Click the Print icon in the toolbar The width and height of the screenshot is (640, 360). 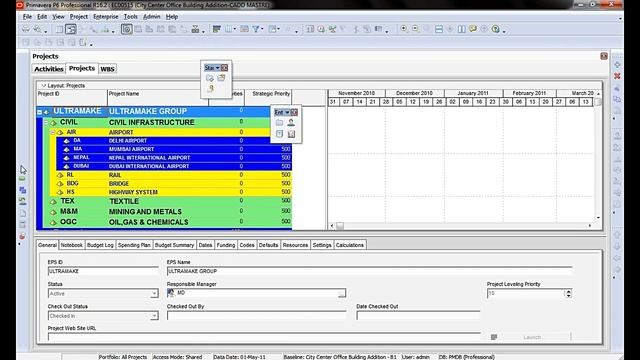pyautogui.click(x=26, y=29)
